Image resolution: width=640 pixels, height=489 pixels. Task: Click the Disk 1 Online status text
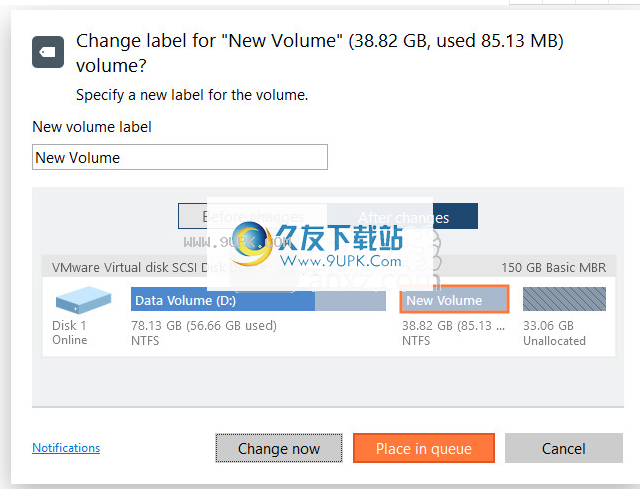click(69, 333)
